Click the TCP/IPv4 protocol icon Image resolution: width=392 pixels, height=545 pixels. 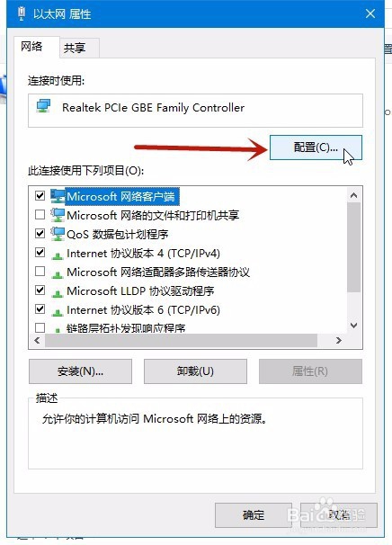point(58,255)
